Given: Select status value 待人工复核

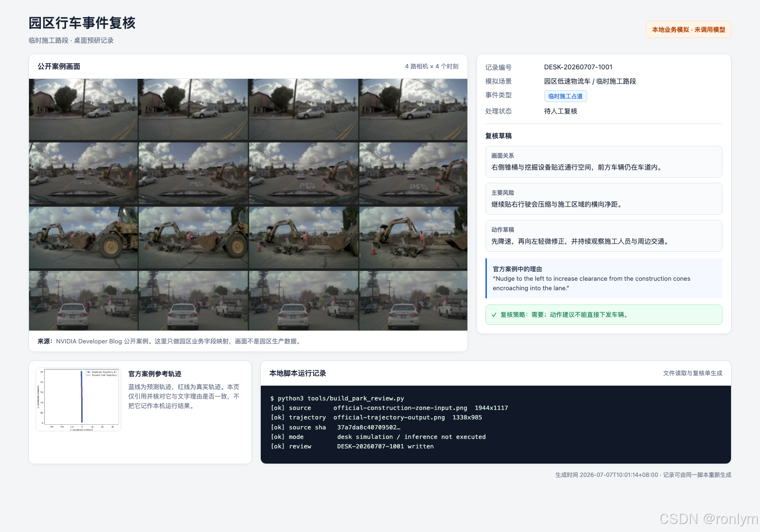Looking at the screenshot, I should (x=560, y=111).
